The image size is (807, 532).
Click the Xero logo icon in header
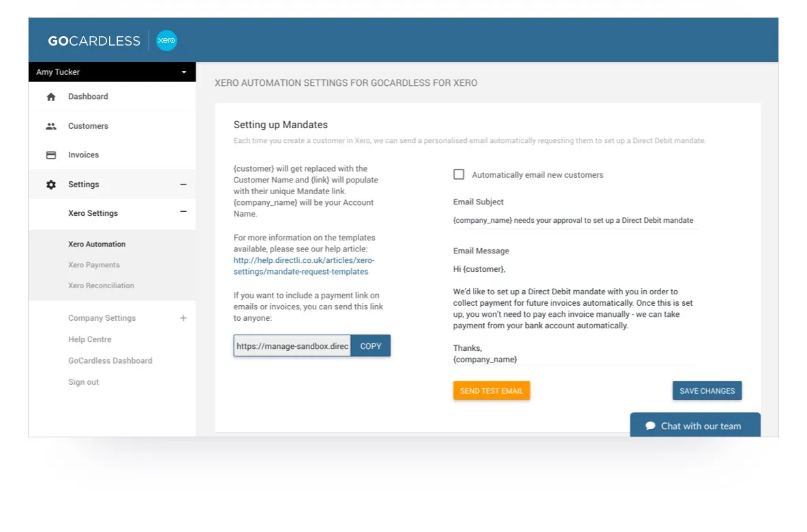click(x=166, y=41)
